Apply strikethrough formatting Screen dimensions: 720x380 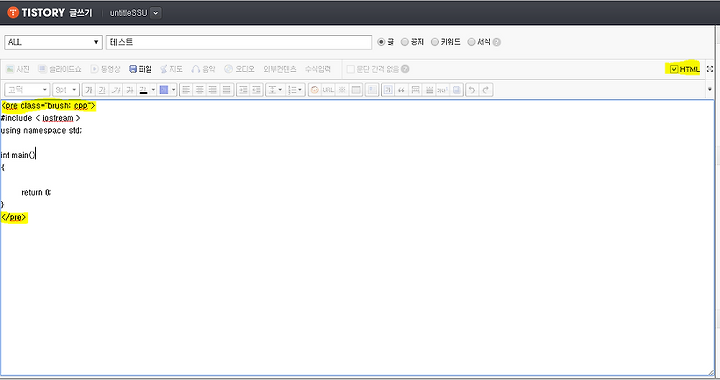pos(129,90)
